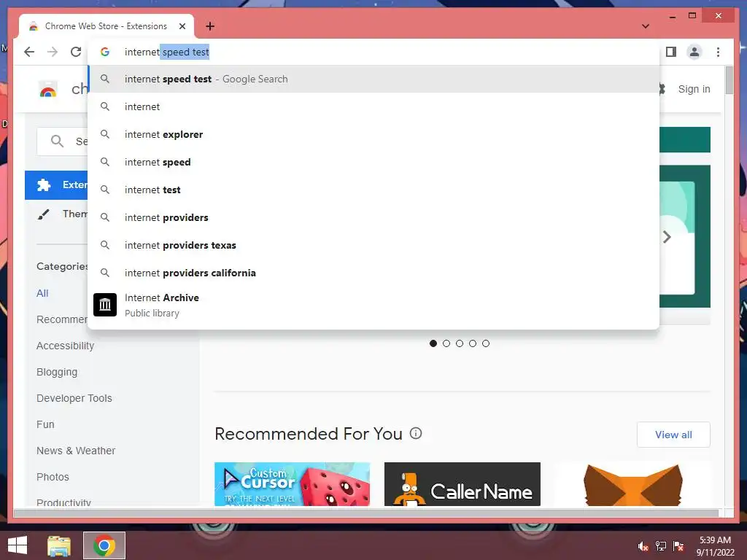Click Sign in link
Viewport: 747px width, 560px height.
pos(694,89)
